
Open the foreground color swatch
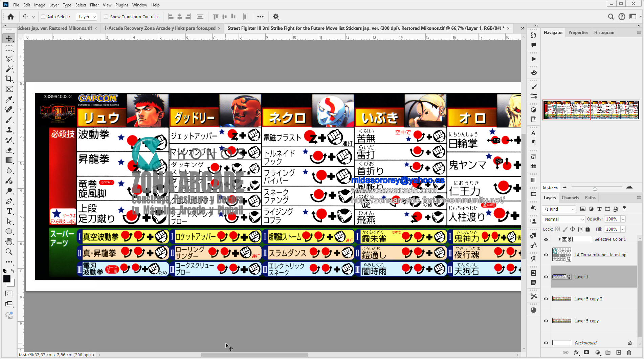point(6,279)
